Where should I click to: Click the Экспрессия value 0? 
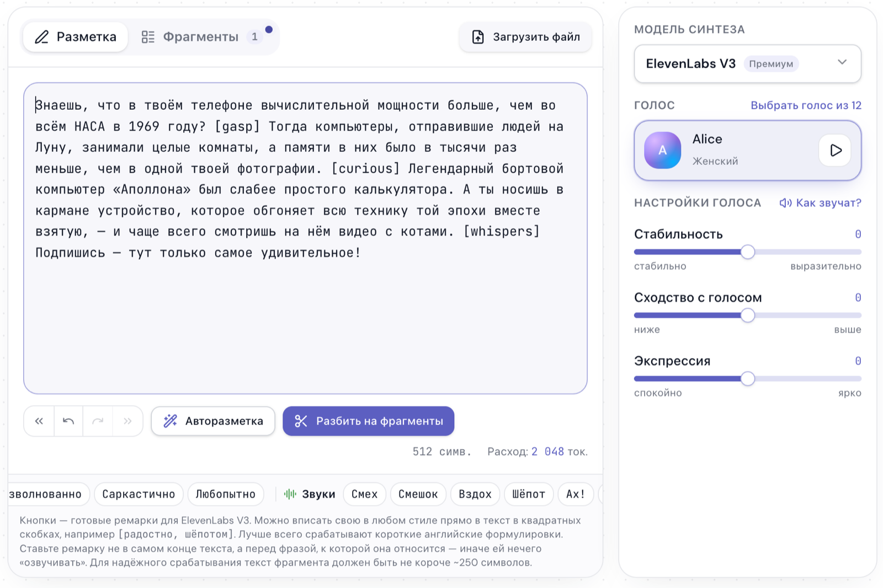[858, 361]
